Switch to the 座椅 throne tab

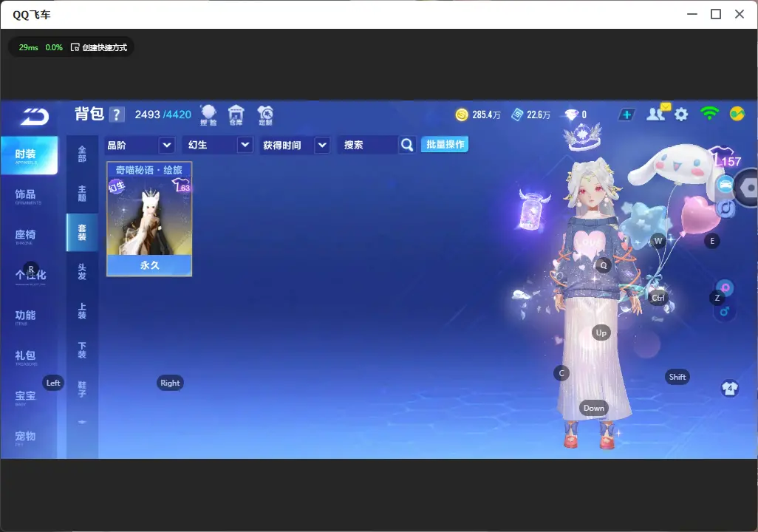(25, 236)
